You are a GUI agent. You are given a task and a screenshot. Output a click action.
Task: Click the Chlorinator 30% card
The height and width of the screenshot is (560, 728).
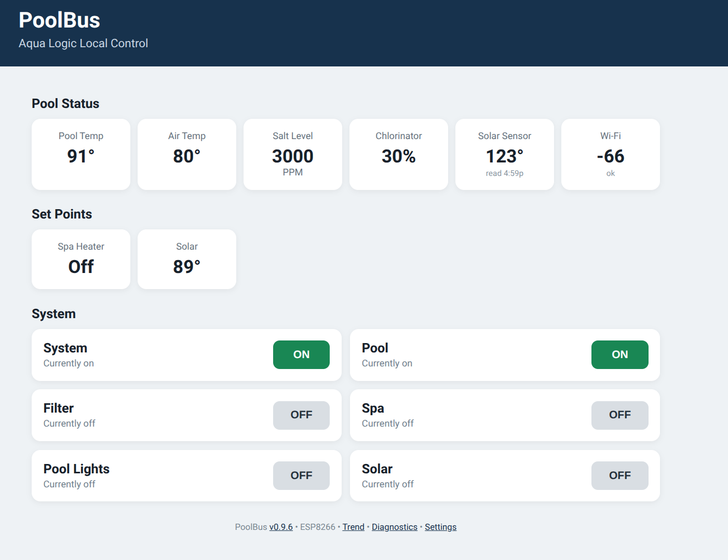coord(399,154)
